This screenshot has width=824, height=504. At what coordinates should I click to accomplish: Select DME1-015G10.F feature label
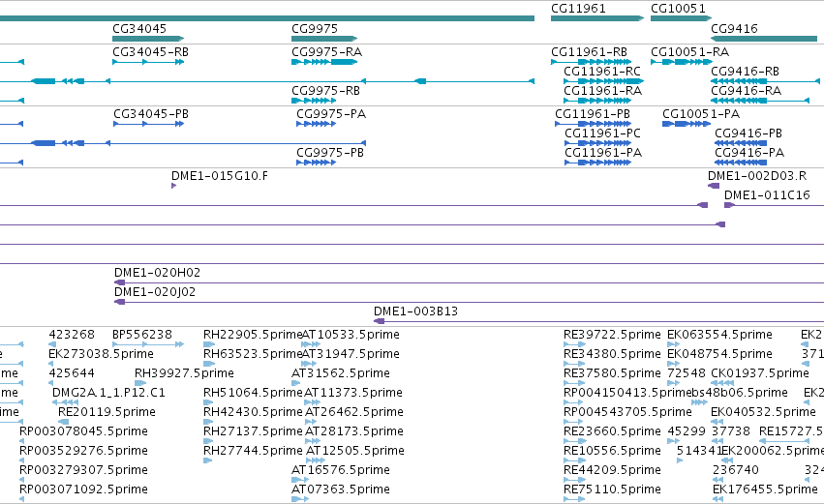tap(220, 176)
